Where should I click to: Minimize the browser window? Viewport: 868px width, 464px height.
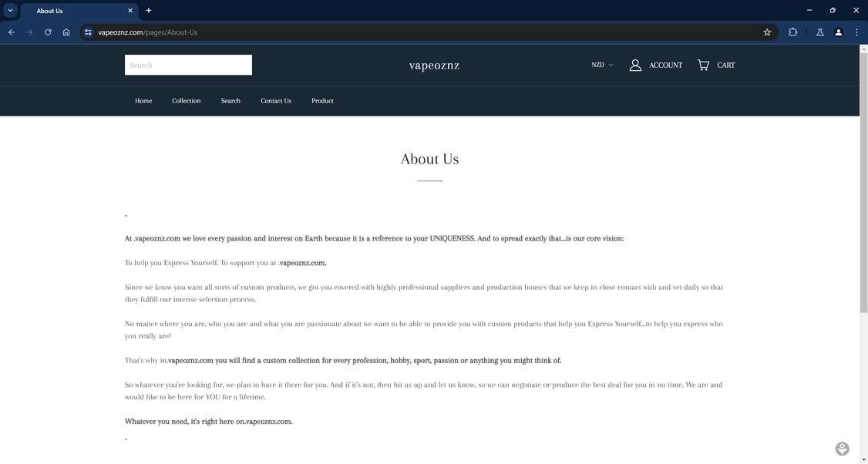[x=809, y=10]
